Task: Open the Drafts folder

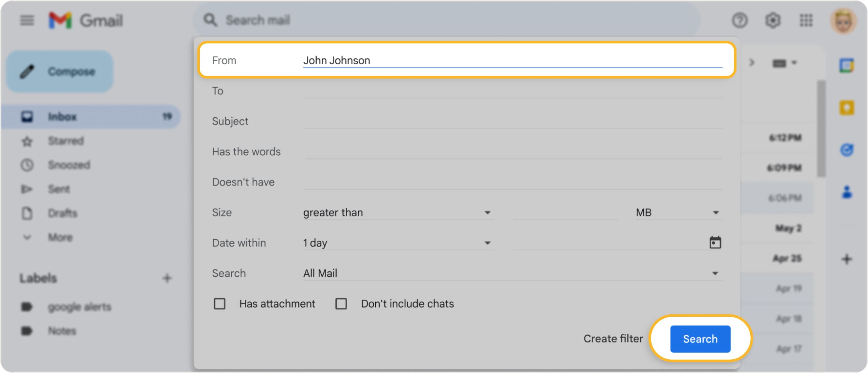Action: point(63,213)
